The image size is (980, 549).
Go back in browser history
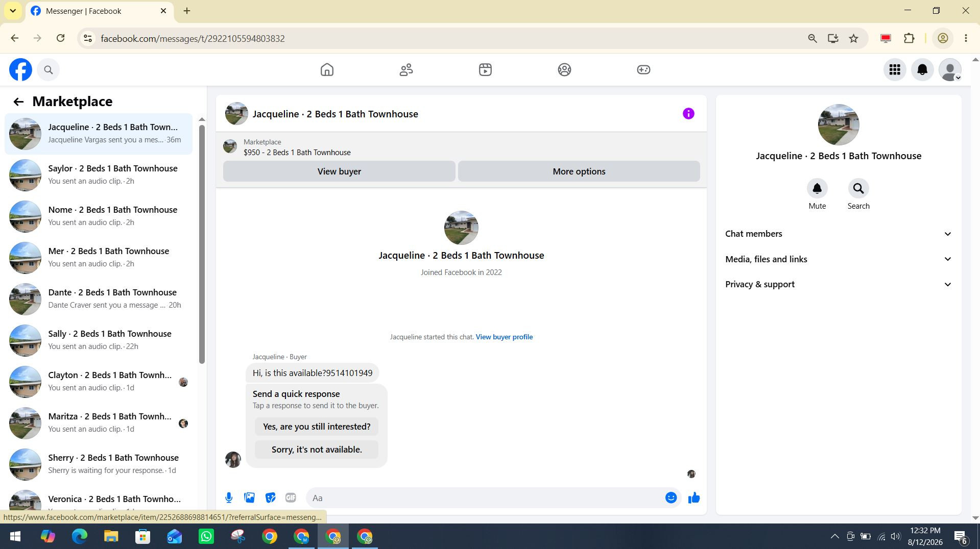(14, 38)
